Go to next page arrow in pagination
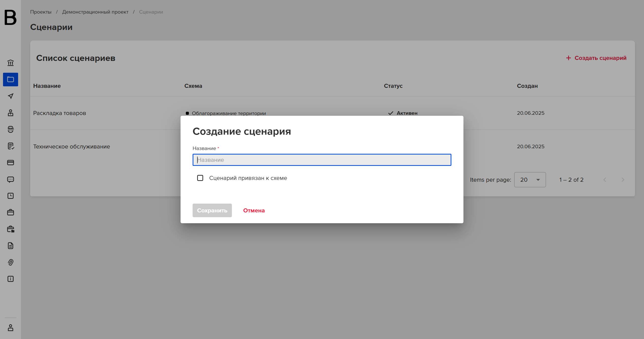This screenshot has width=644, height=339. (623, 180)
